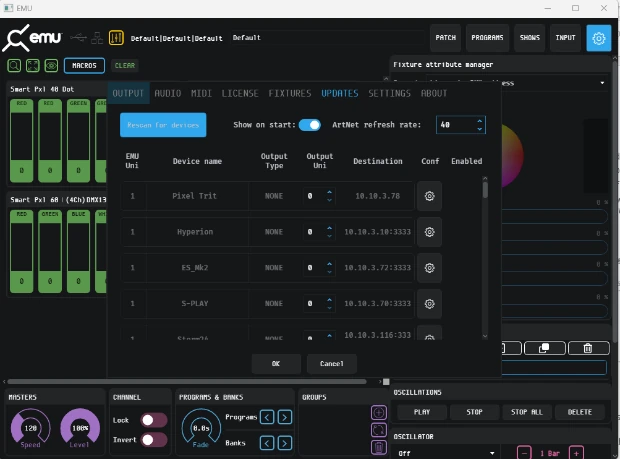This screenshot has width=620, height=459.
Task: Click the yellow mixer faders icon
Action: click(116, 38)
